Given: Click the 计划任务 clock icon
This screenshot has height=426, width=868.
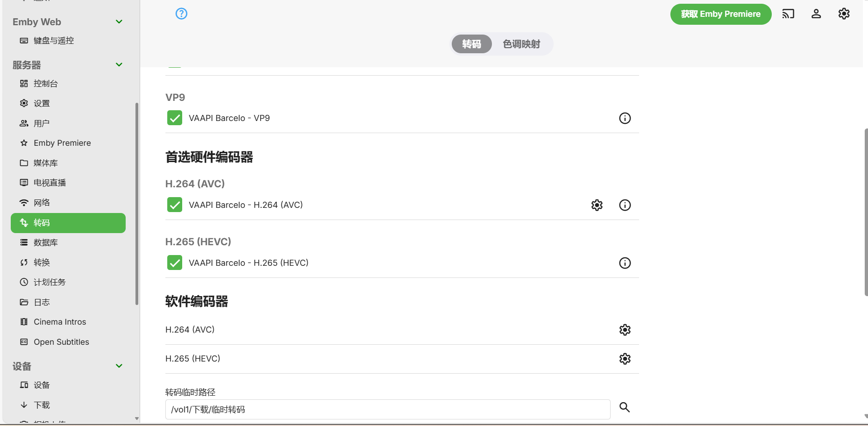Looking at the screenshot, I should (24, 282).
